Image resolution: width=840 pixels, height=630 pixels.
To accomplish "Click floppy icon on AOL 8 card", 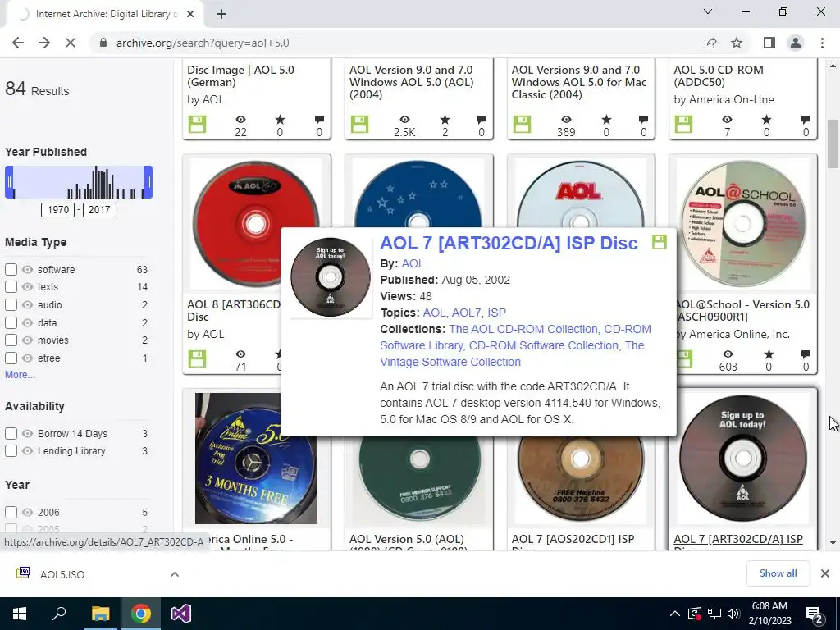I will 197,358.
